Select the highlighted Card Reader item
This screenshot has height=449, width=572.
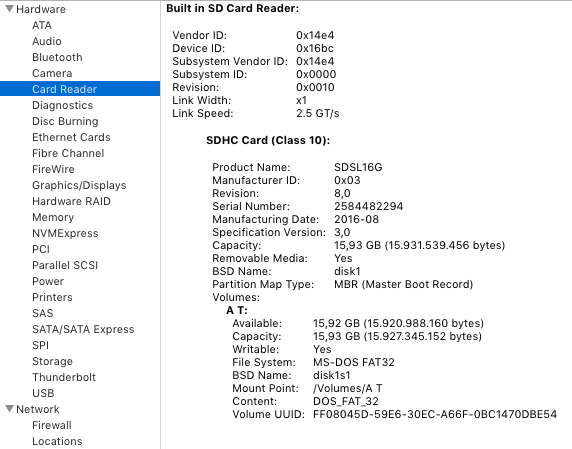click(x=80, y=89)
